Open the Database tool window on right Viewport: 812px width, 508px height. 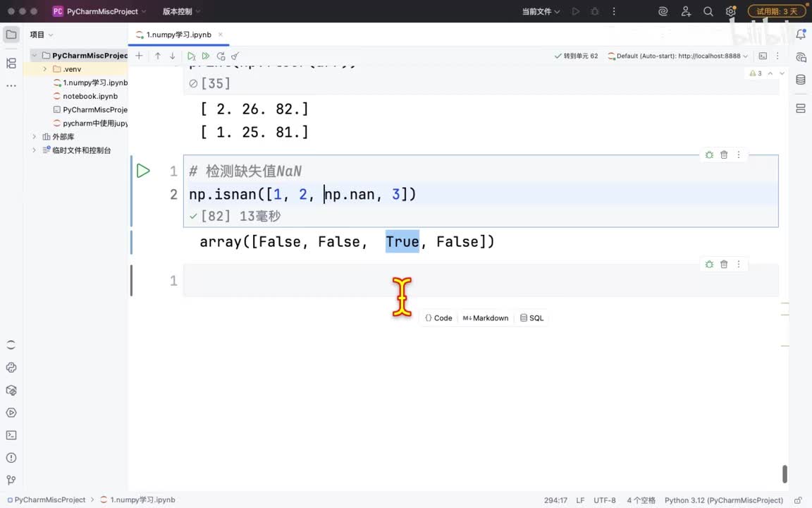pyautogui.click(x=801, y=79)
